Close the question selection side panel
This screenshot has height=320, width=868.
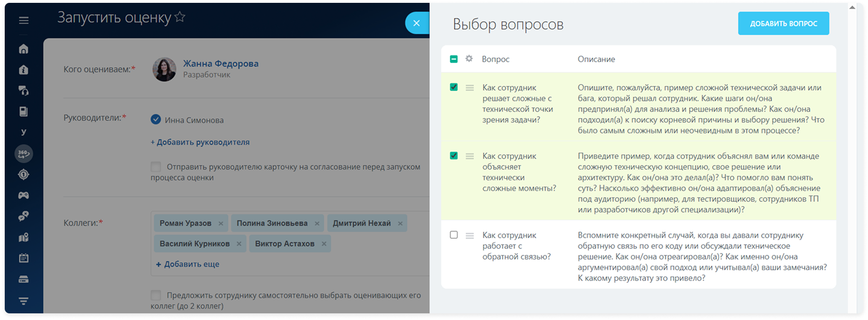click(416, 23)
